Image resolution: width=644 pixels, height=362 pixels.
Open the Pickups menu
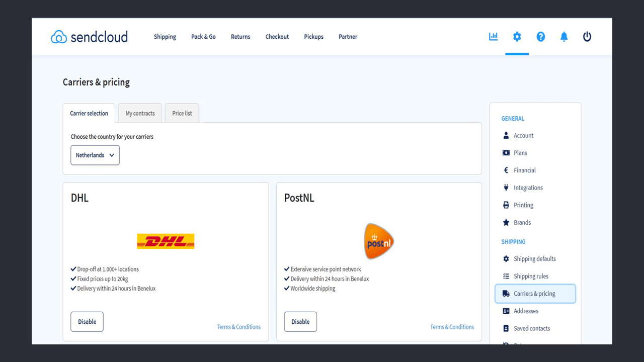313,37
